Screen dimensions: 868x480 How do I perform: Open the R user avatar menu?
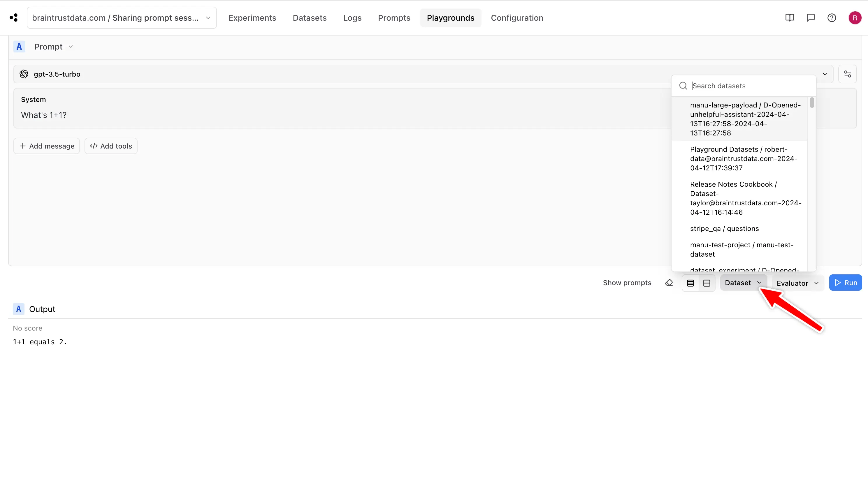[855, 17]
